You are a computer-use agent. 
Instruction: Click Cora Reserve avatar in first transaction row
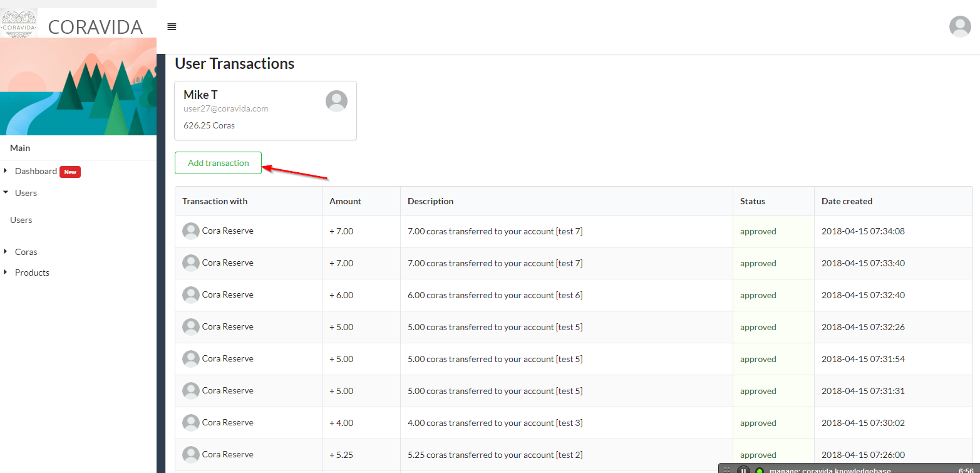pos(191,231)
